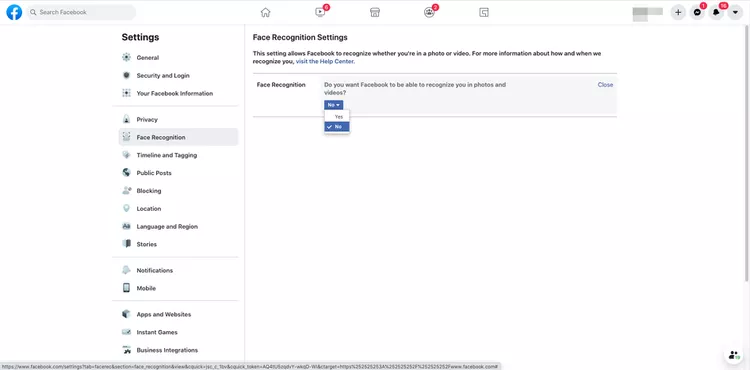Open Privacy settings label
The width and height of the screenshot is (750, 370).
[147, 120]
